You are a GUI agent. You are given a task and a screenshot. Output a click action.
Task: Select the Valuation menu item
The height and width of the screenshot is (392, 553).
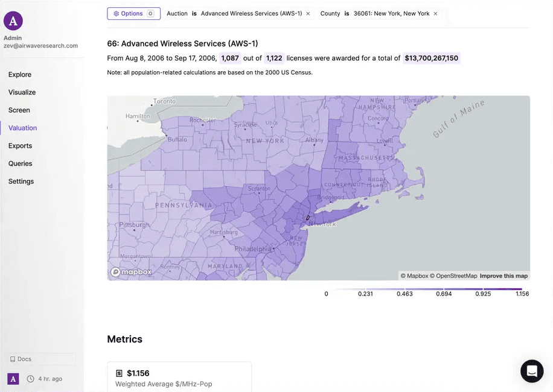[22, 128]
